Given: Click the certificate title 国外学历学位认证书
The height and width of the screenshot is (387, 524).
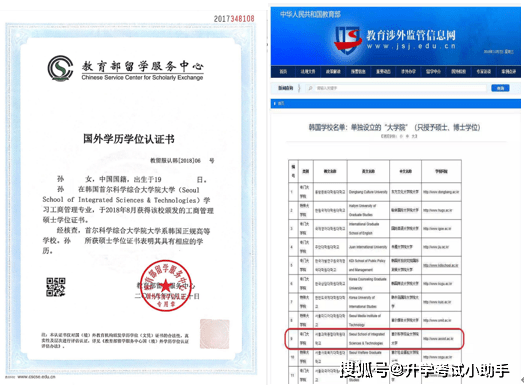Looking at the screenshot, I should click(129, 139).
